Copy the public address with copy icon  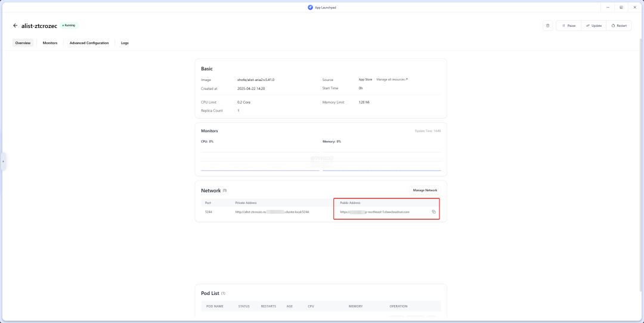point(434,212)
